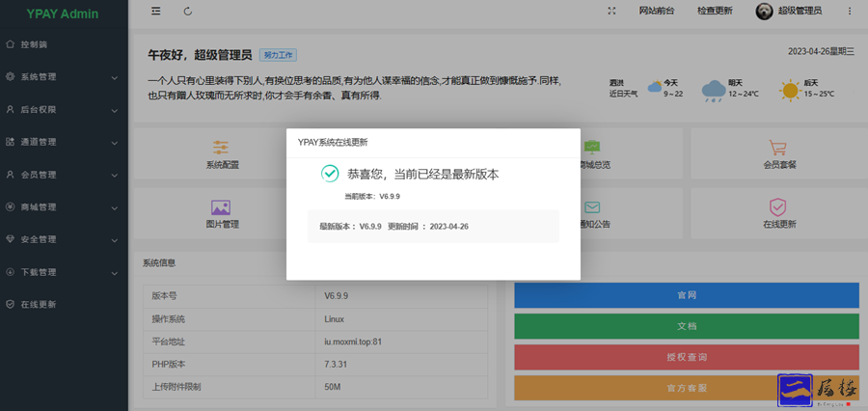
Task: Click the red 授权查询 button
Action: coord(687,357)
